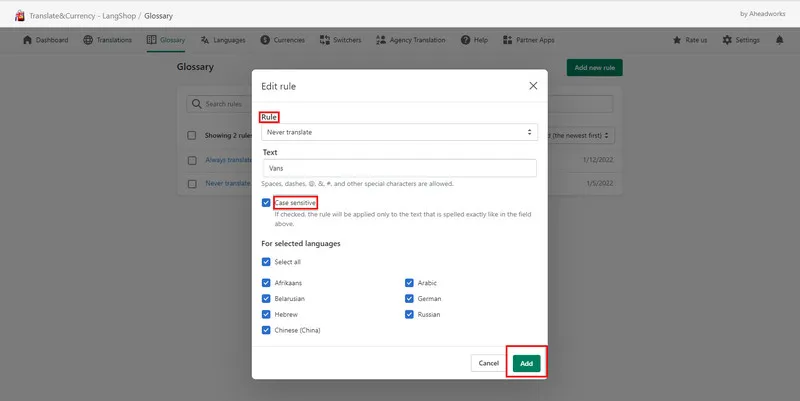800x401 pixels.
Task: Open the Help tab
Action: (474, 40)
